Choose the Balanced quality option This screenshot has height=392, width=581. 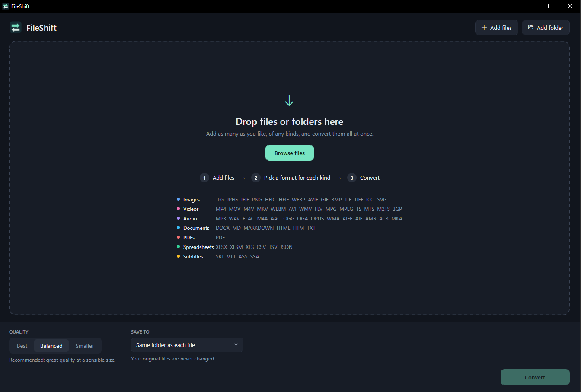tap(51, 346)
